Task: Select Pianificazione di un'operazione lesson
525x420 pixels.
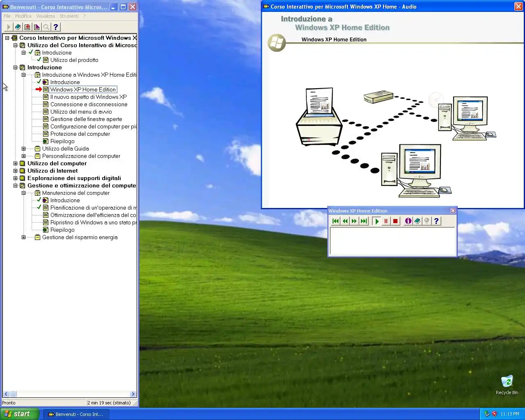Action: pos(94,208)
